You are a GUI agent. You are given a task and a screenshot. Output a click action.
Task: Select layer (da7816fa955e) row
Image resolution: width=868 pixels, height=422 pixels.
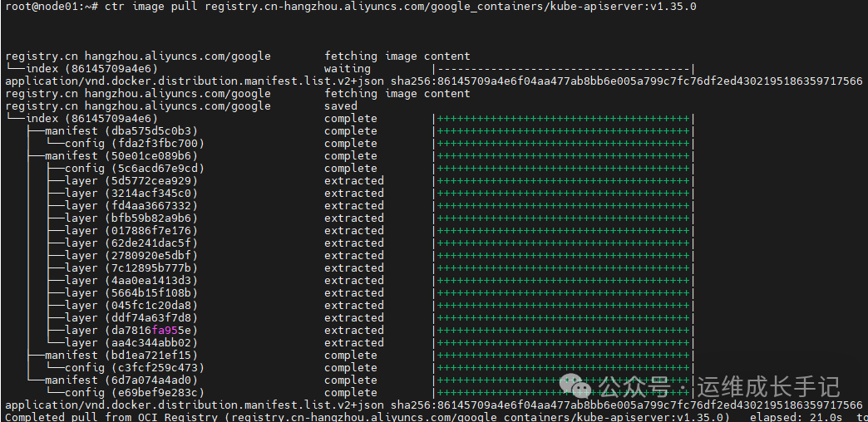point(370,330)
